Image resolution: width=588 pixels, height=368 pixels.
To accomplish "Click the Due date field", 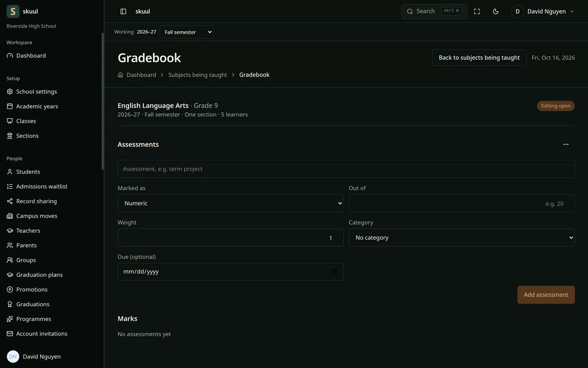I will pyautogui.click(x=230, y=272).
